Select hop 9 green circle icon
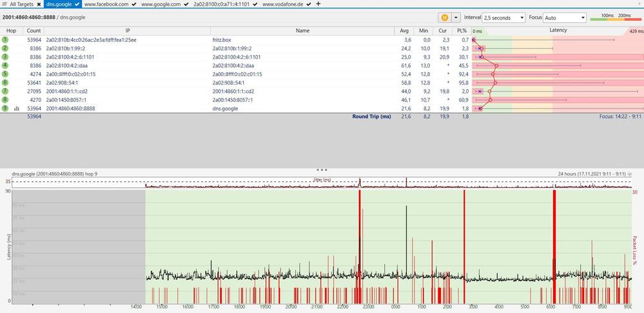This screenshot has width=644, height=313. point(5,108)
